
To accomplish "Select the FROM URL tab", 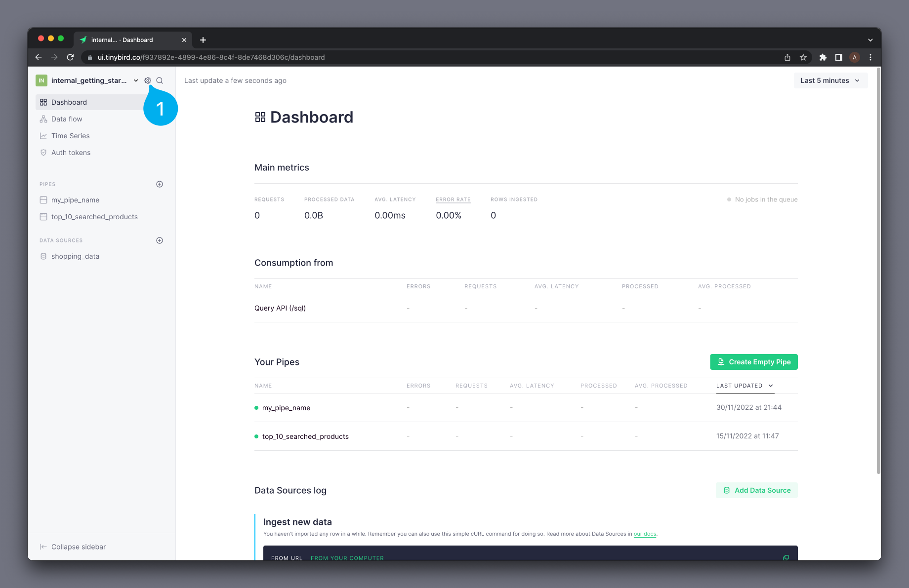I will (287, 558).
